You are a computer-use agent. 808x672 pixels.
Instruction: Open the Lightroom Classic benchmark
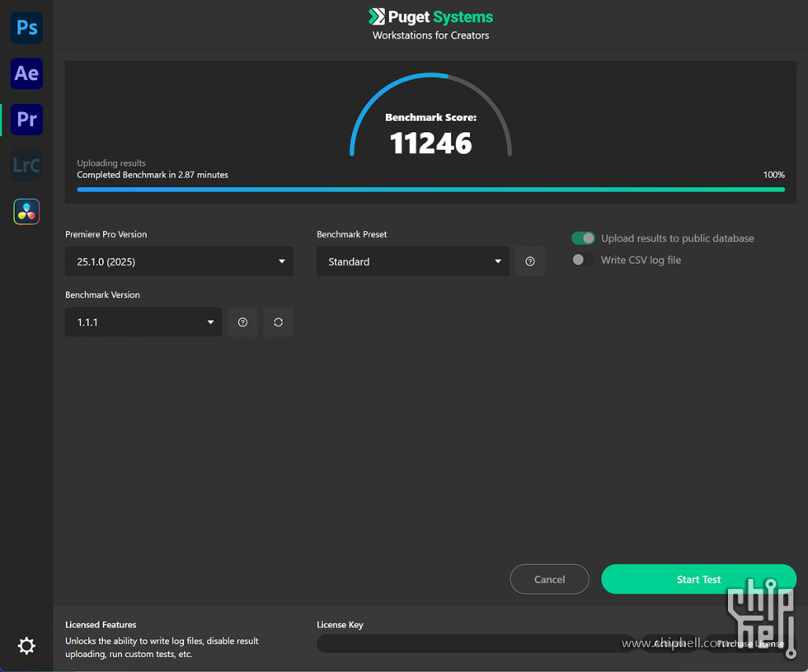26,165
